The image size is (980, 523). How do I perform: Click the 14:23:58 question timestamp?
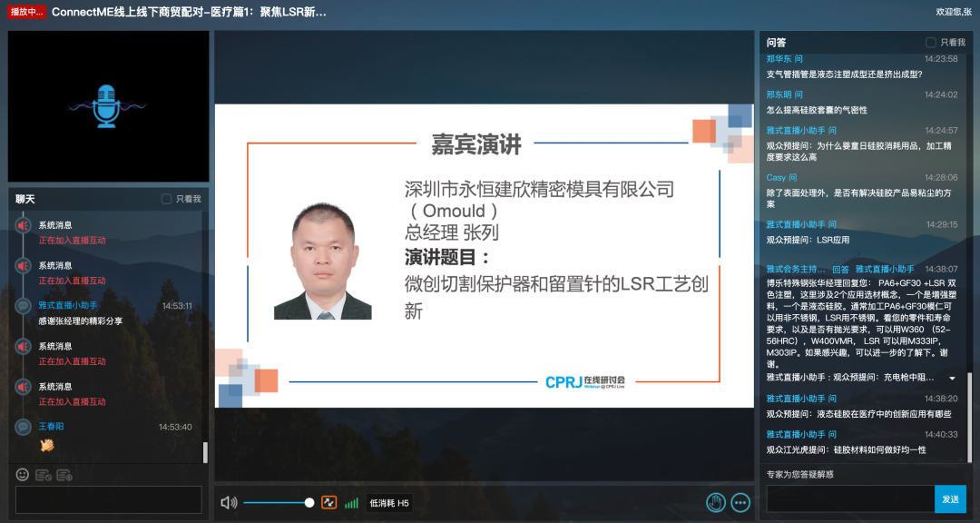(x=941, y=59)
